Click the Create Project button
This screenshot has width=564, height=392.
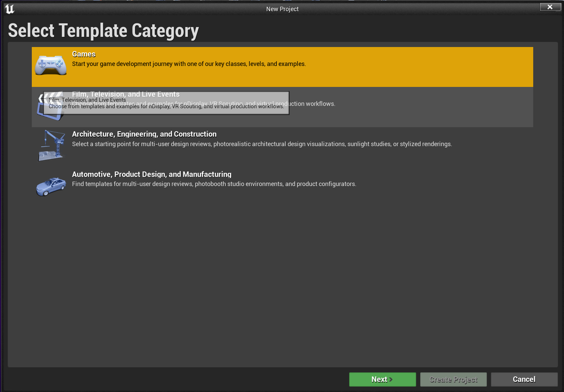453,379
